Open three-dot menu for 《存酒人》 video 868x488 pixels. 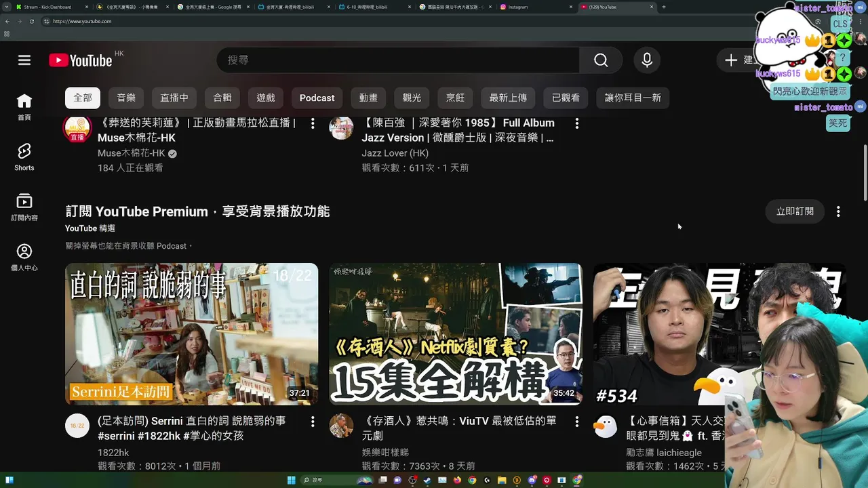point(577,422)
